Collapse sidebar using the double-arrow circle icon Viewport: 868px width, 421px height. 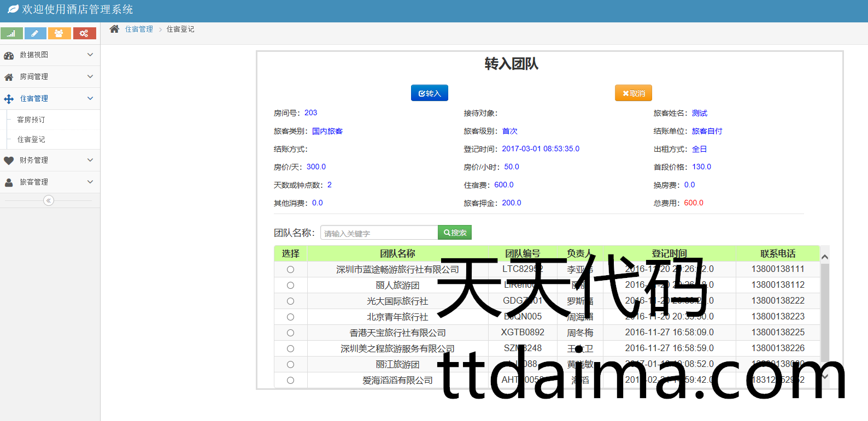point(49,200)
